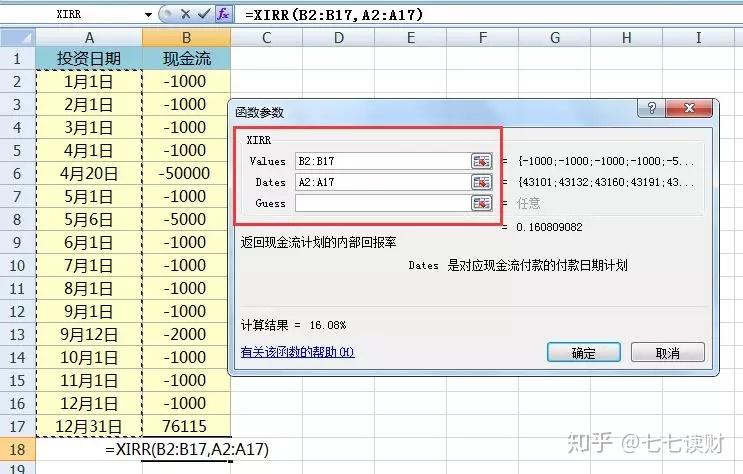Click cell containing 12月31日

point(89,427)
